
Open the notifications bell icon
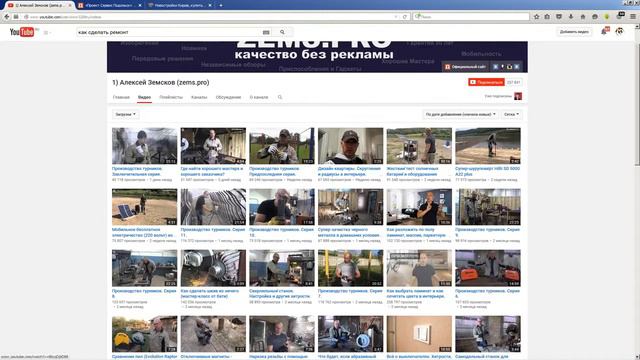[604, 31]
